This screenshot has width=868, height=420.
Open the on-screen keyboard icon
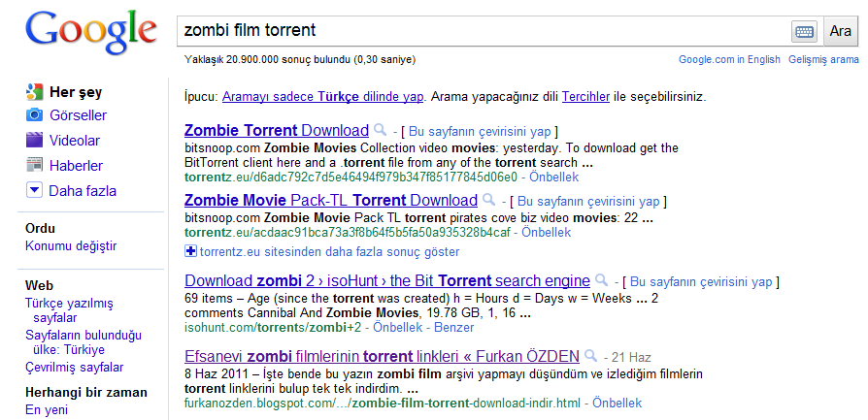[804, 32]
